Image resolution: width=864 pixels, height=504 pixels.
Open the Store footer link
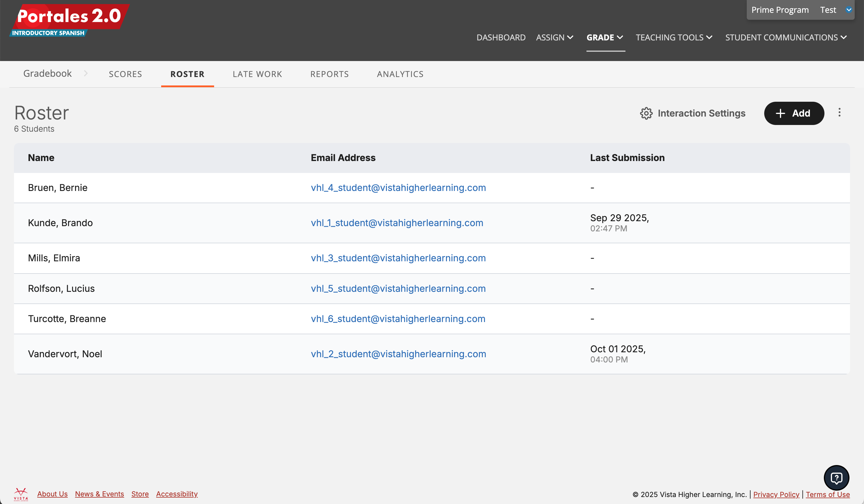[140, 494]
